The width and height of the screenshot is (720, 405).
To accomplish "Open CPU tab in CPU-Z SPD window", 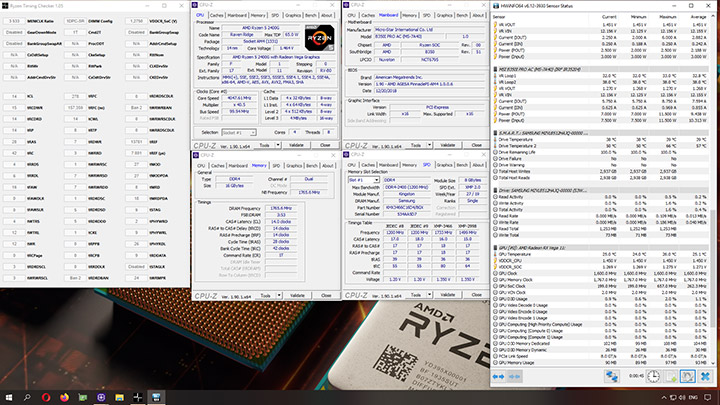I will click(x=351, y=164).
